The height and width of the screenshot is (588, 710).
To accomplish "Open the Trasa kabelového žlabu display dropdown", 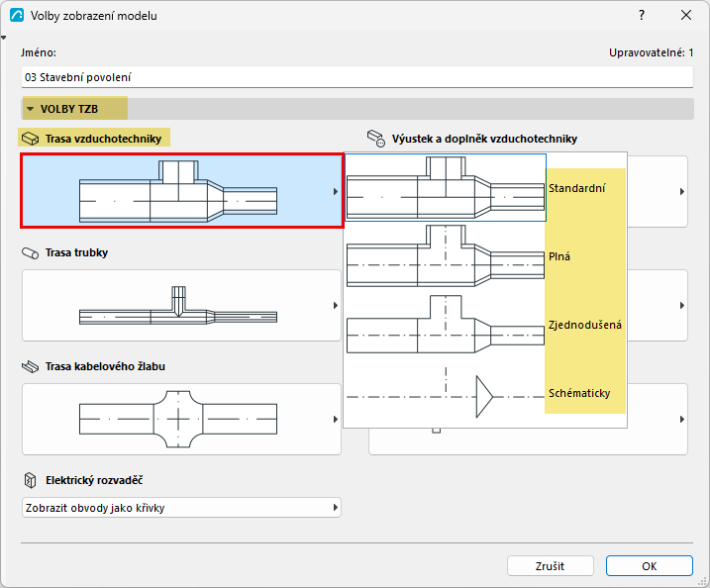I will (x=181, y=419).
